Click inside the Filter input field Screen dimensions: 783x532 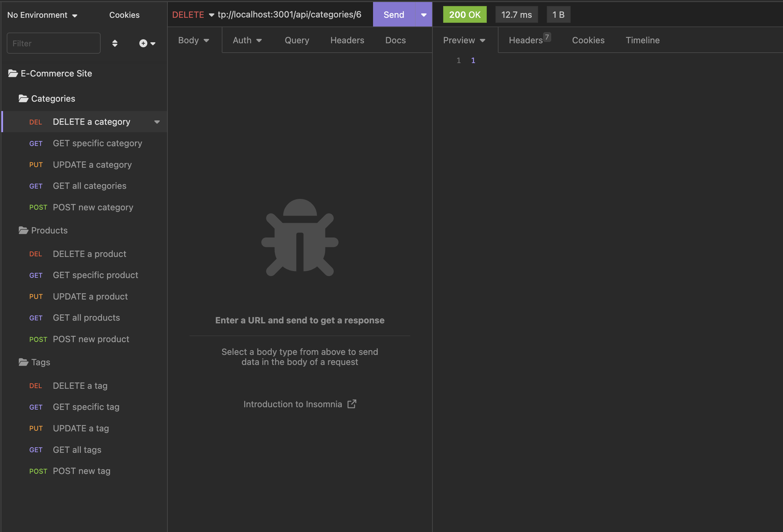(53, 43)
